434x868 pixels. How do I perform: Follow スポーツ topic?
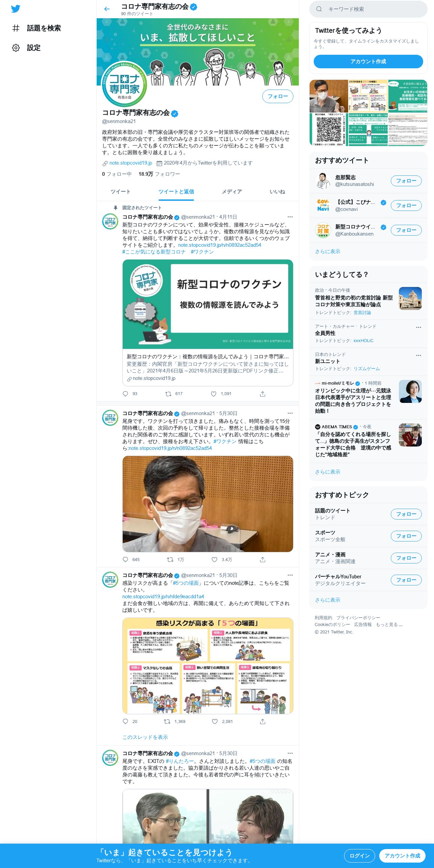click(406, 536)
